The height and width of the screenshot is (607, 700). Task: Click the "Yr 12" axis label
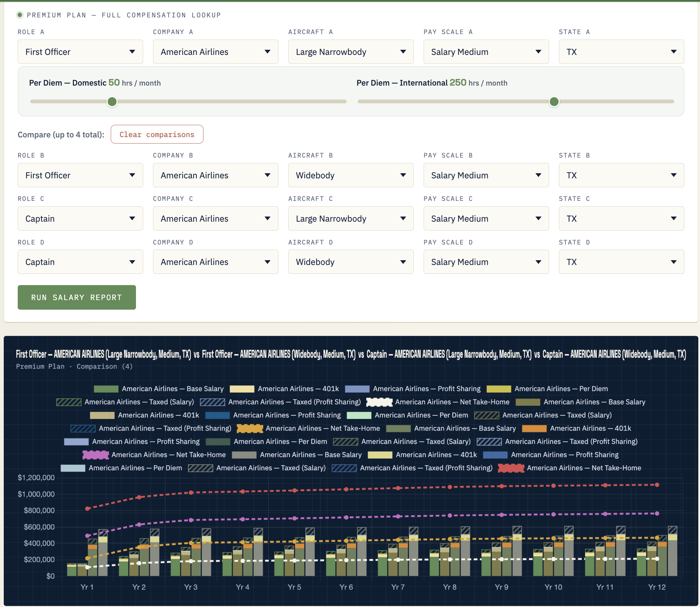657,587
